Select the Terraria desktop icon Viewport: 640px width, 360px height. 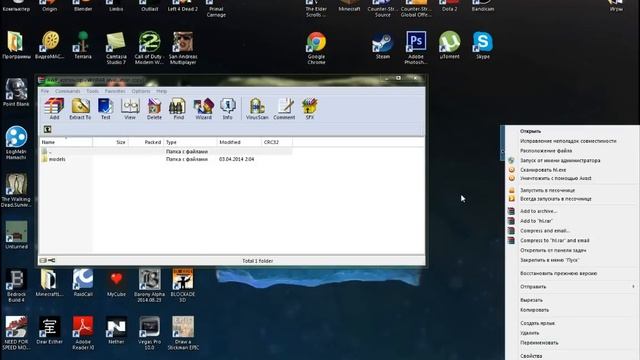point(83,45)
